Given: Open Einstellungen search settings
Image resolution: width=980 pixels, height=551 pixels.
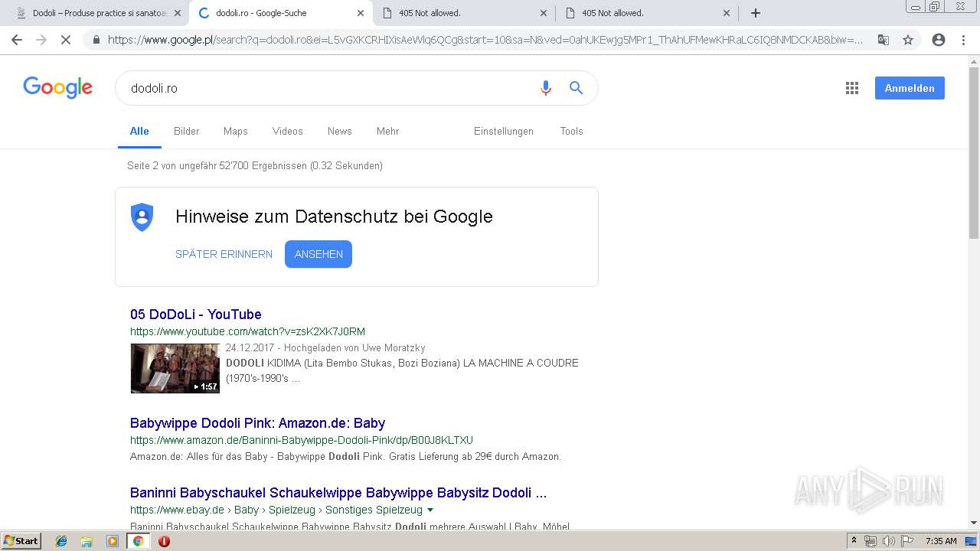Looking at the screenshot, I should click(504, 131).
